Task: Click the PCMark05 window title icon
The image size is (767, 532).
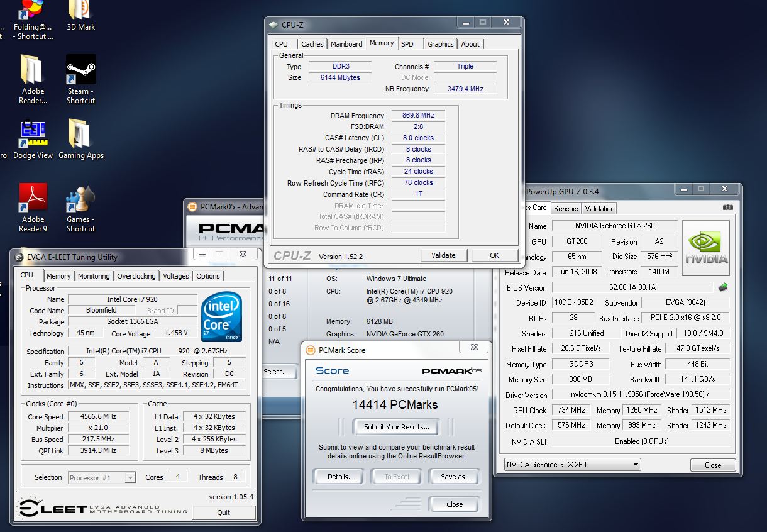Action: [x=192, y=207]
